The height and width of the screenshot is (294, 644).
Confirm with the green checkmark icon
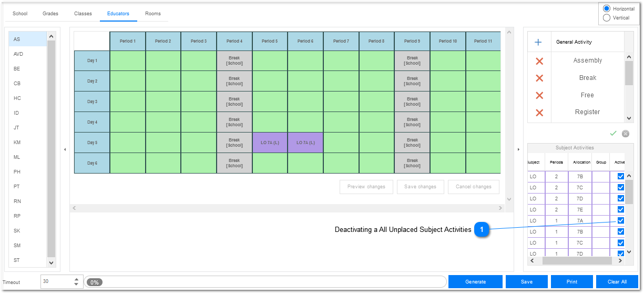click(613, 134)
